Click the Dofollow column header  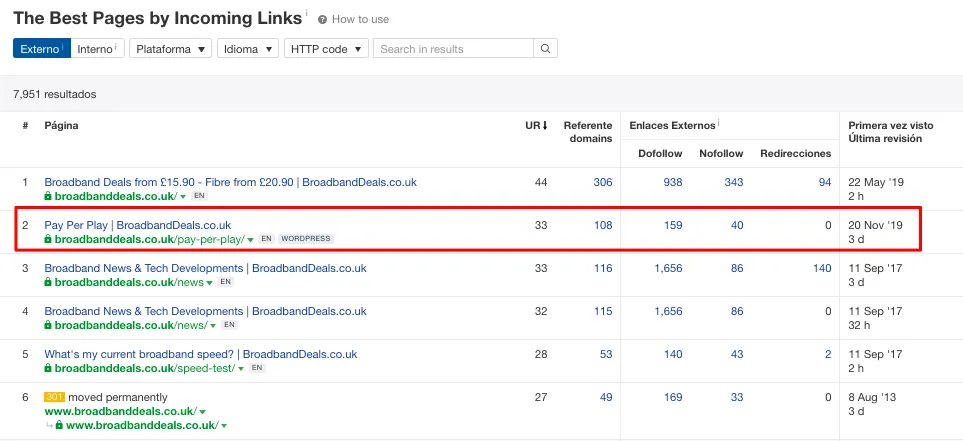[x=660, y=154]
